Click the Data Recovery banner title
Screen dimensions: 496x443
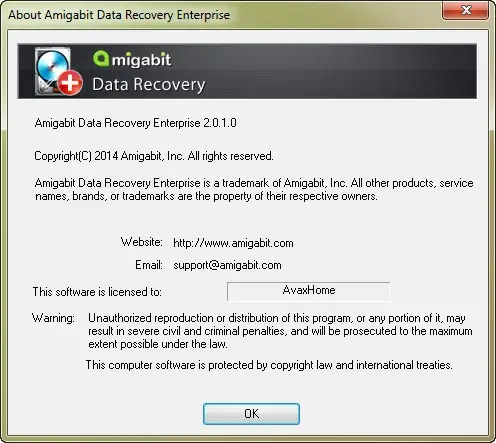tap(149, 85)
